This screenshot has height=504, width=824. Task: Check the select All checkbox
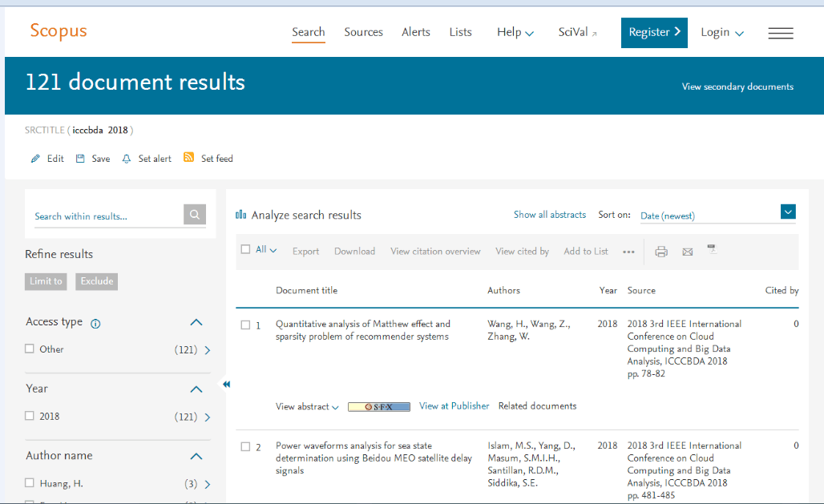point(245,249)
